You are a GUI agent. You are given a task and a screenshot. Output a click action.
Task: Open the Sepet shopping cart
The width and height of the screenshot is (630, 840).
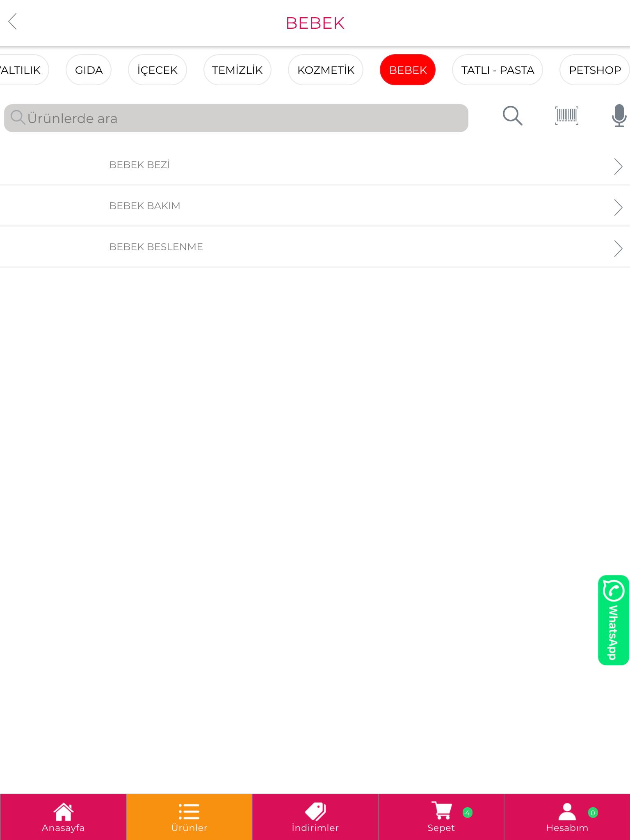(x=441, y=817)
